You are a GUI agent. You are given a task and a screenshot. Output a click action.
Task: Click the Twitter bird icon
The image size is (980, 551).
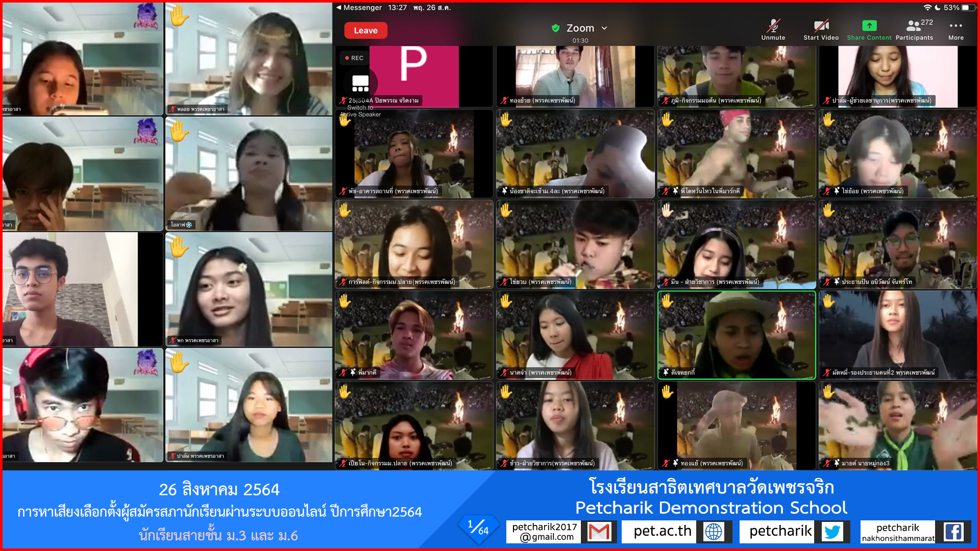tap(832, 532)
